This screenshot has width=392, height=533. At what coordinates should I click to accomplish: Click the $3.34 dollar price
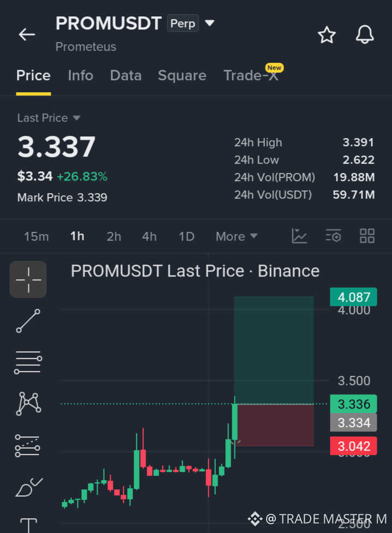pos(35,176)
